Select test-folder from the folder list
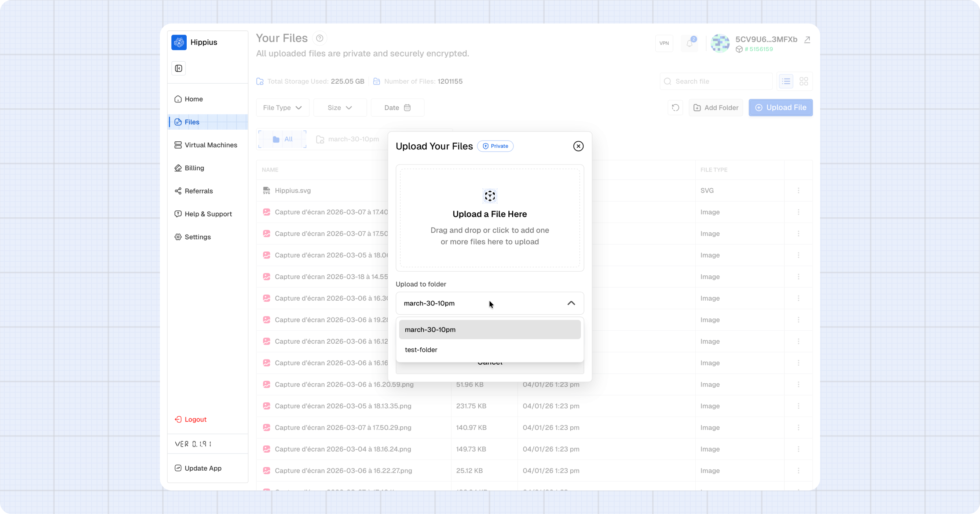Screen dimensions: 980x514 421,350
